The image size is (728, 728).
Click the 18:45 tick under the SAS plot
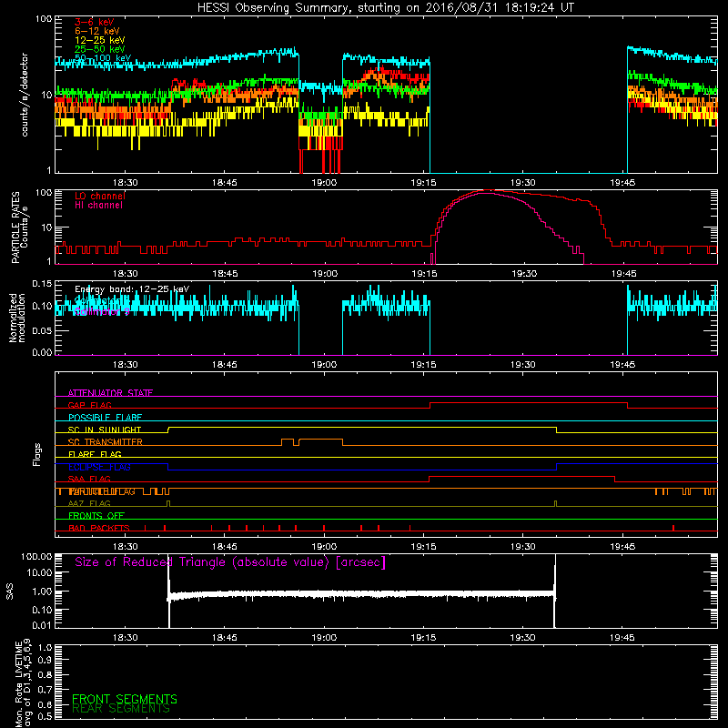[225, 638]
